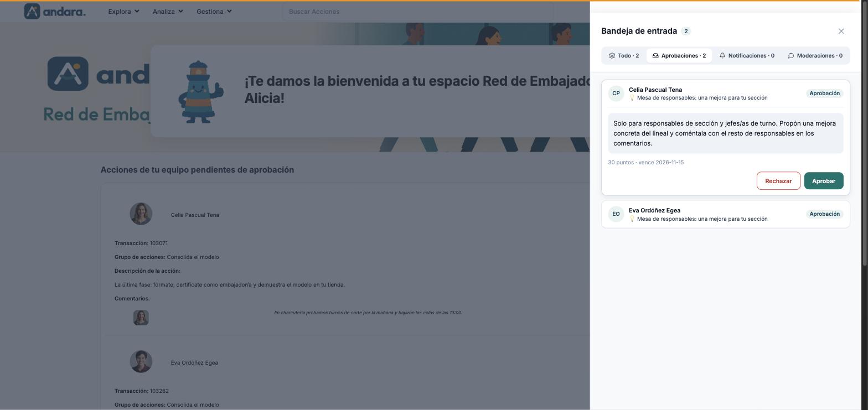Click '30 puntos · vence 2026-11-15' text
868x410 pixels.
point(645,163)
